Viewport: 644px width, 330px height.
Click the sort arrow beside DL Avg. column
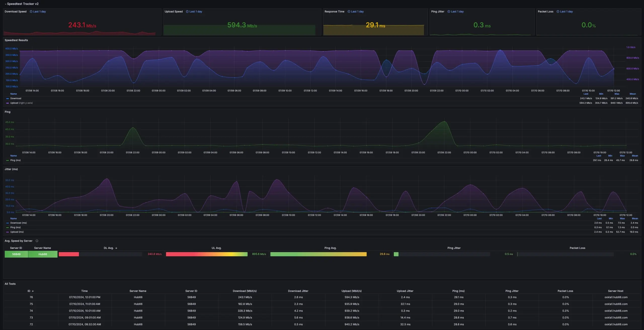[x=116, y=248]
